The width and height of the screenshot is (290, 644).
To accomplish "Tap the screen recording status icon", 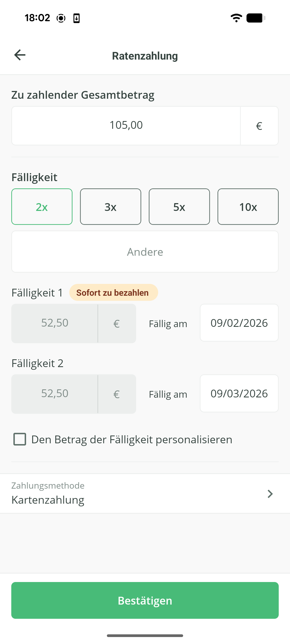I will click(61, 18).
